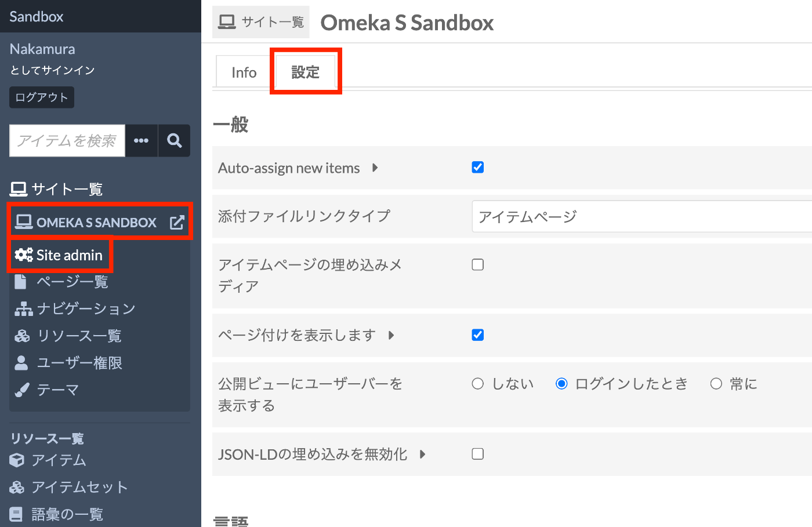Open 添付ファイルリンクタイプ dropdown
The height and width of the screenshot is (527, 812).
(642, 216)
